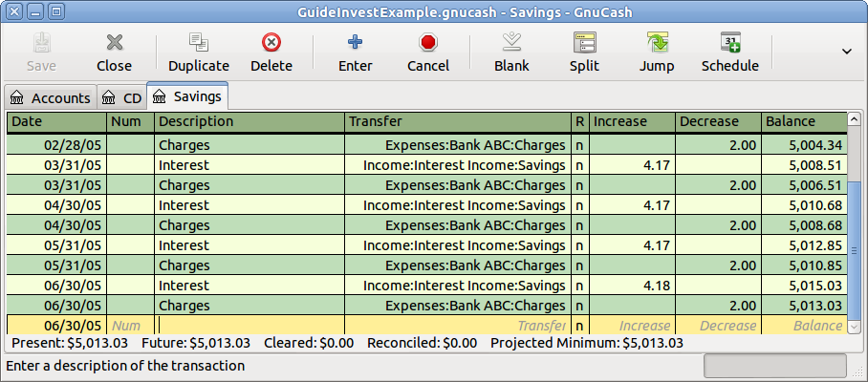Expand the toolbar overflow chevron

846,52
